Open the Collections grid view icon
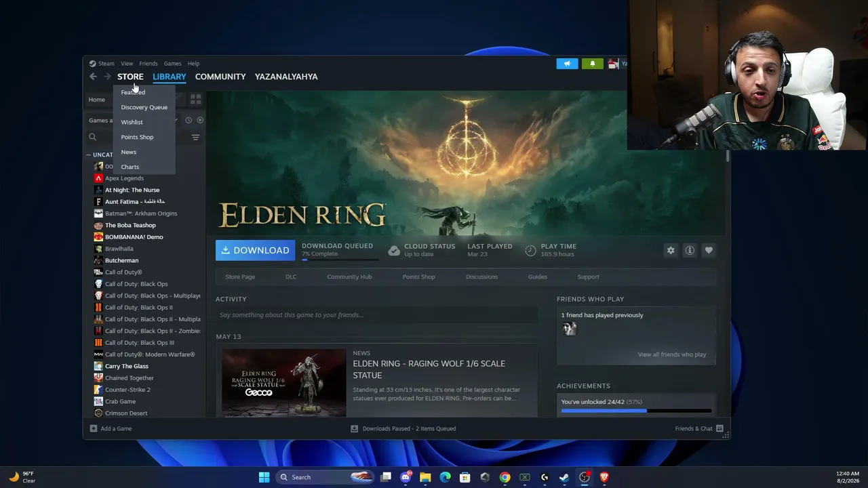This screenshot has height=488, width=868. pos(195,100)
